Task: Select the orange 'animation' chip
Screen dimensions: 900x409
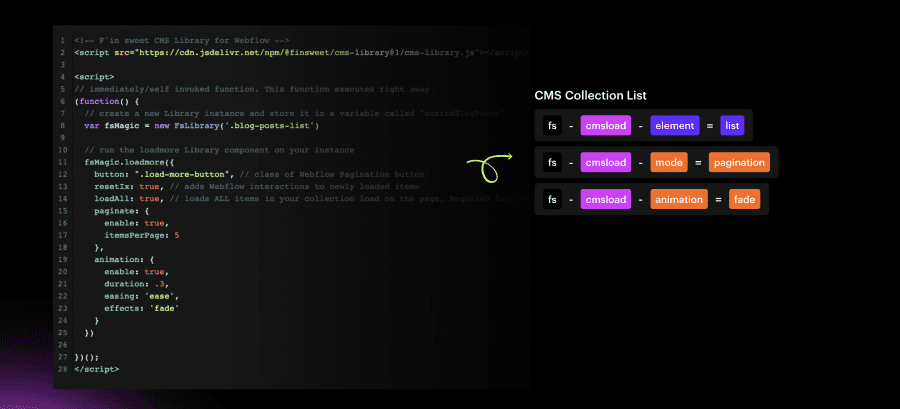Action: pyautogui.click(x=679, y=200)
